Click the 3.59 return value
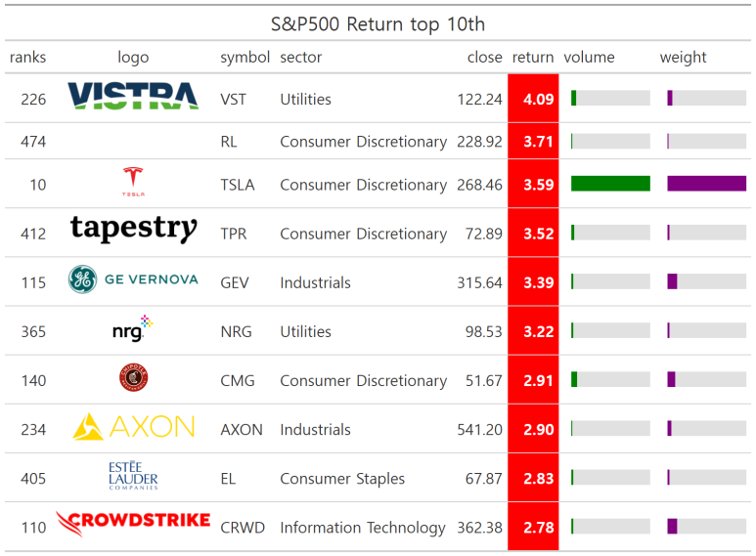Viewport: 756px width, 556px height. click(538, 185)
